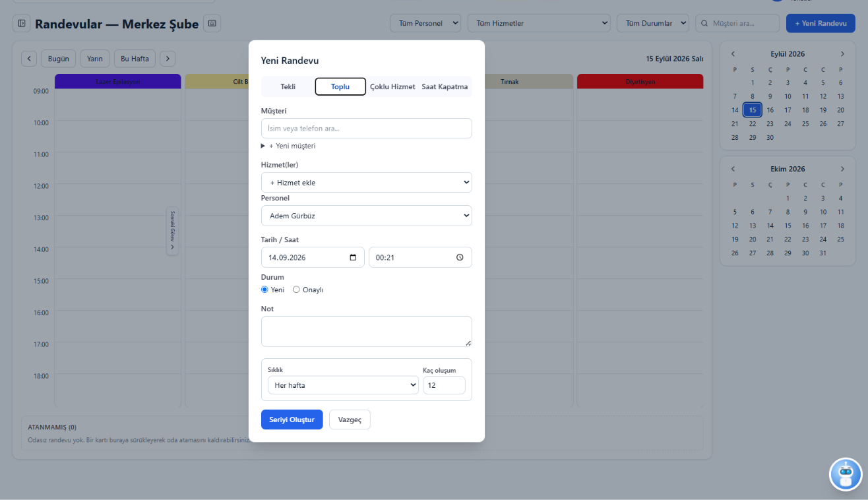Open the chat assistant robot icon
Viewport: 868px width, 500px height.
[846, 474]
